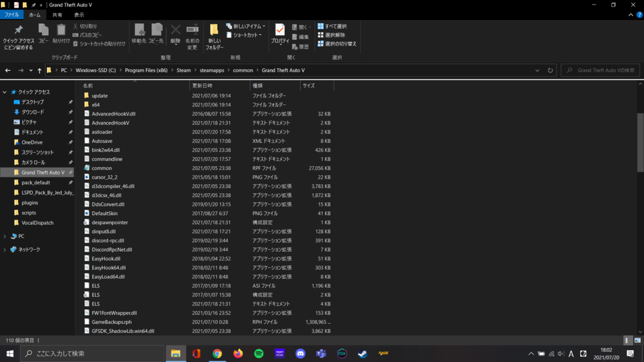This screenshot has height=362, width=644.
Task: Open the Move to (移動先) menu
Action: [139, 33]
